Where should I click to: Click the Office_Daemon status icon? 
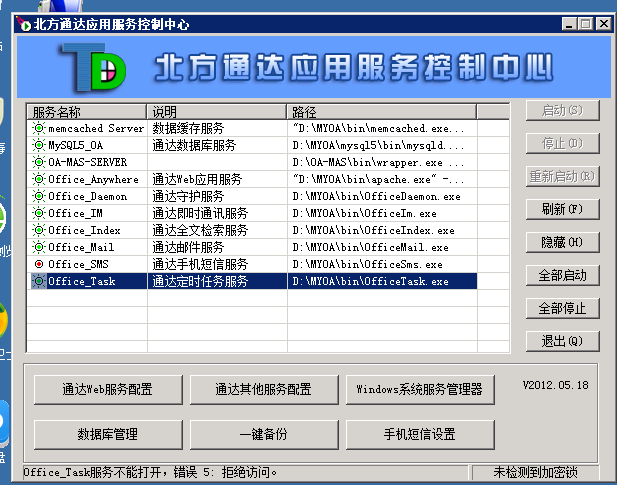[39, 196]
